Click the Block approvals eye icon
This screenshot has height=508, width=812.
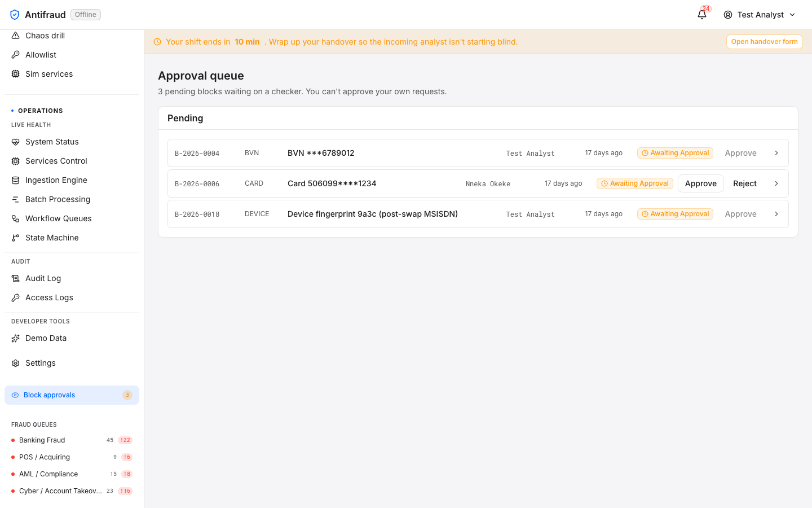tap(15, 395)
